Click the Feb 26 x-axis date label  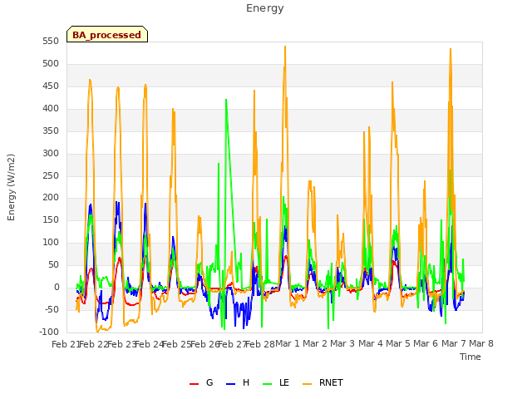click(x=204, y=344)
